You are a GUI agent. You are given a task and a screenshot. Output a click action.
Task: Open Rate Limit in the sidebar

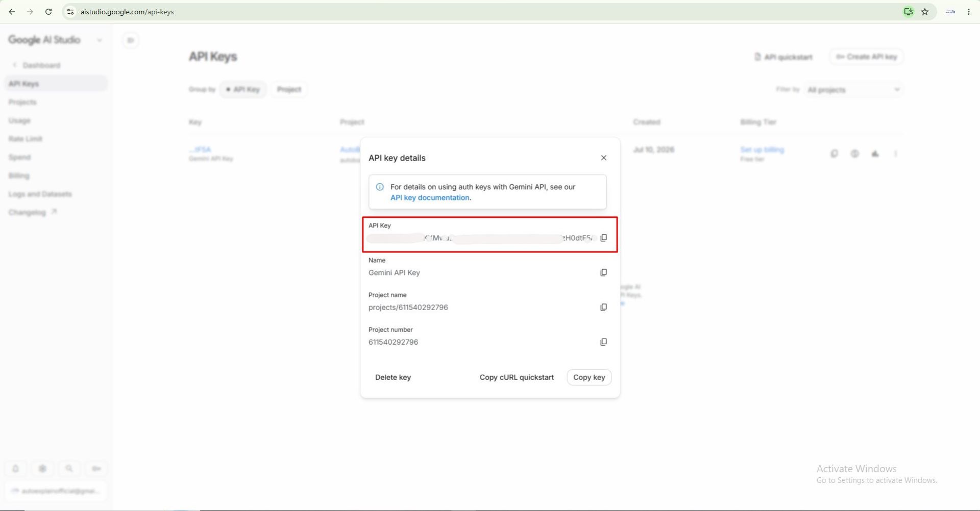pyautogui.click(x=26, y=139)
